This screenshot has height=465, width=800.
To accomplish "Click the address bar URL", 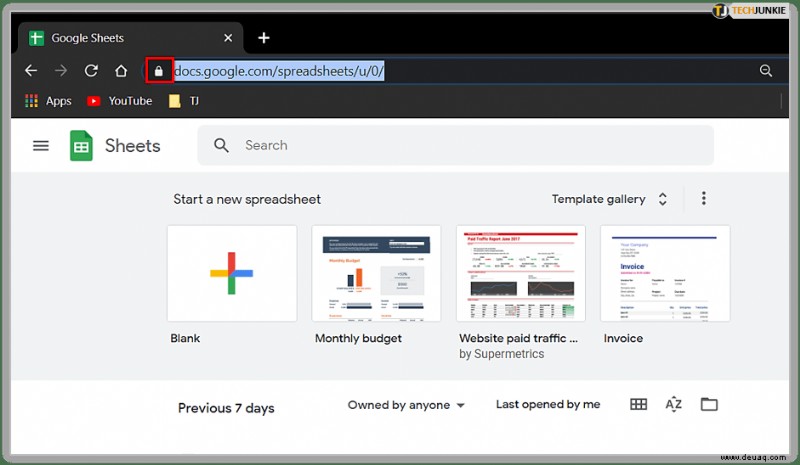I will pyautogui.click(x=279, y=71).
